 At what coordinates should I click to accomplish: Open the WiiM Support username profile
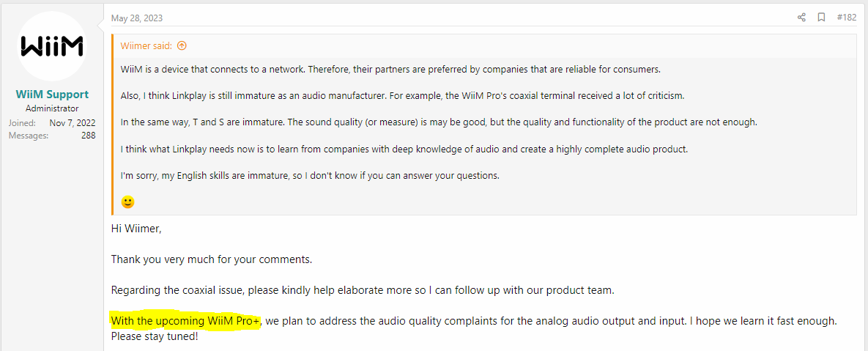click(52, 95)
